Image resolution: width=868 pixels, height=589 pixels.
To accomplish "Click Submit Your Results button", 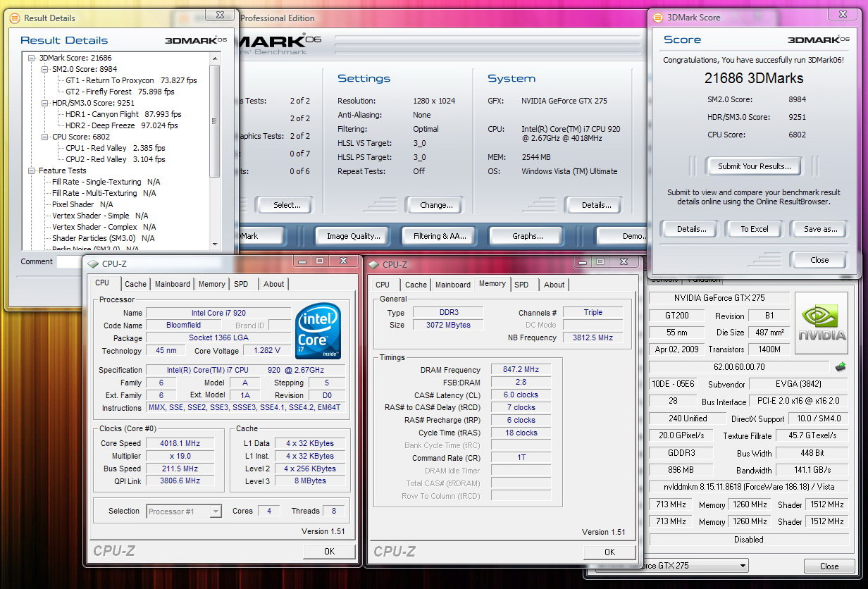I will point(755,166).
